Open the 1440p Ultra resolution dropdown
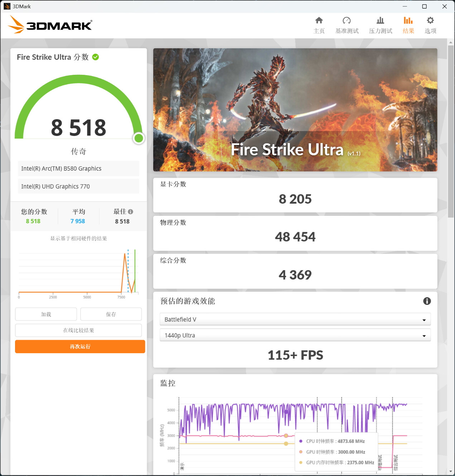Screen dimensions: 455x476 (x=295, y=335)
